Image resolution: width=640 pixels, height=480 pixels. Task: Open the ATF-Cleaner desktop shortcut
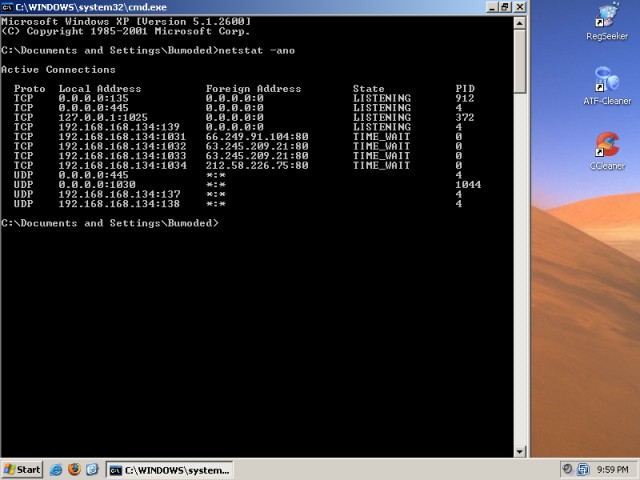607,86
